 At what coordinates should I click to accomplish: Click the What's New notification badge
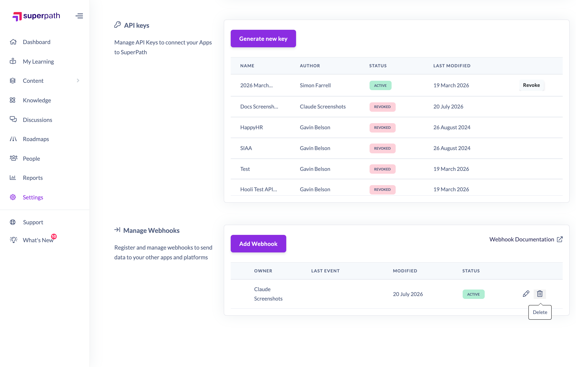[54, 237]
